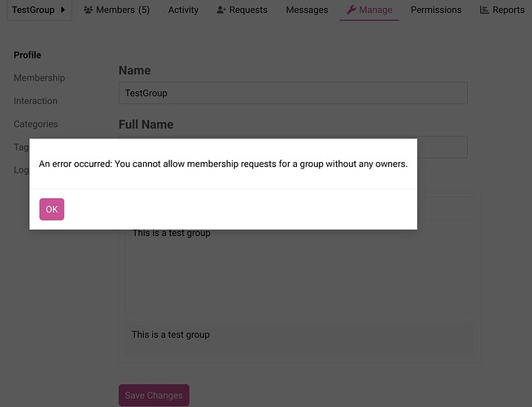532x407 pixels.
Task: Open the Membership settings section
Action: [39, 77]
